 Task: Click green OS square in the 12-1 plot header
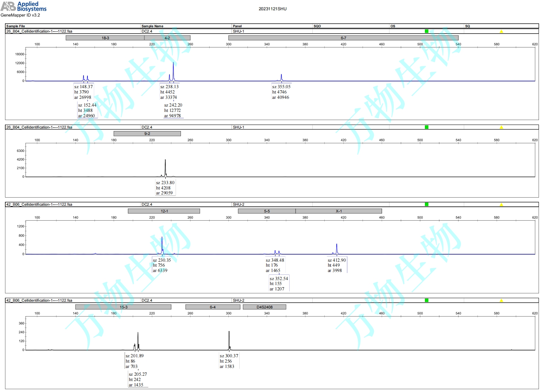click(x=427, y=204)
